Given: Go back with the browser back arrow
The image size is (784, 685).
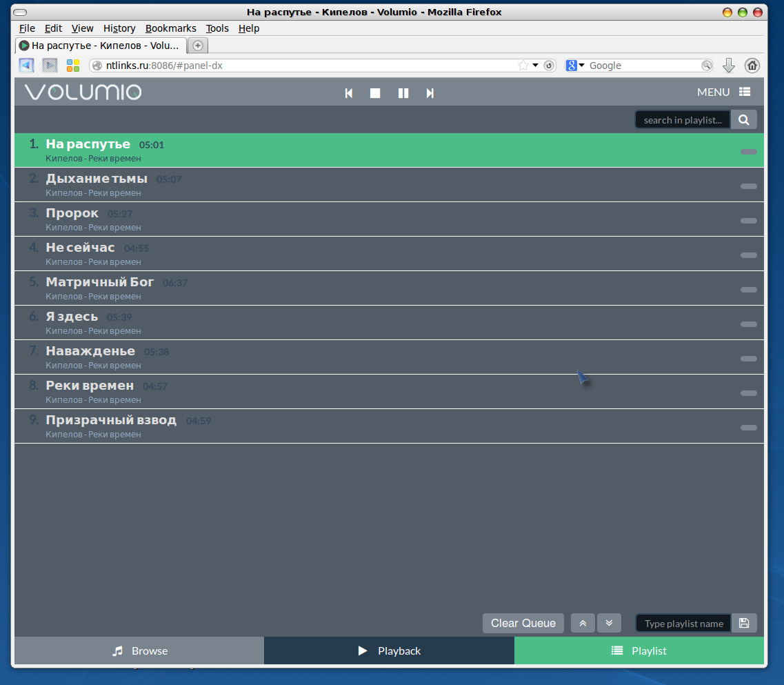Looking at the screenshot, I should [x=26, y=66].
